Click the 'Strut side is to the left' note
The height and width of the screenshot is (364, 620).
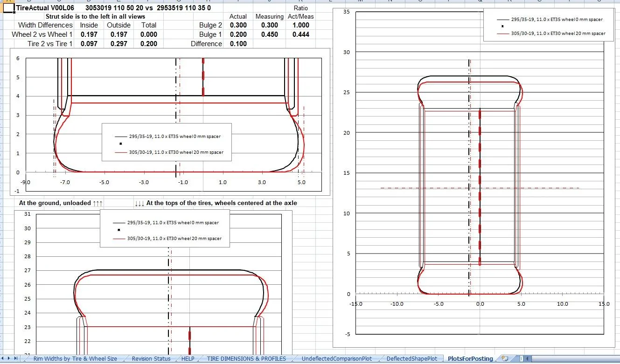click(95, 16)
